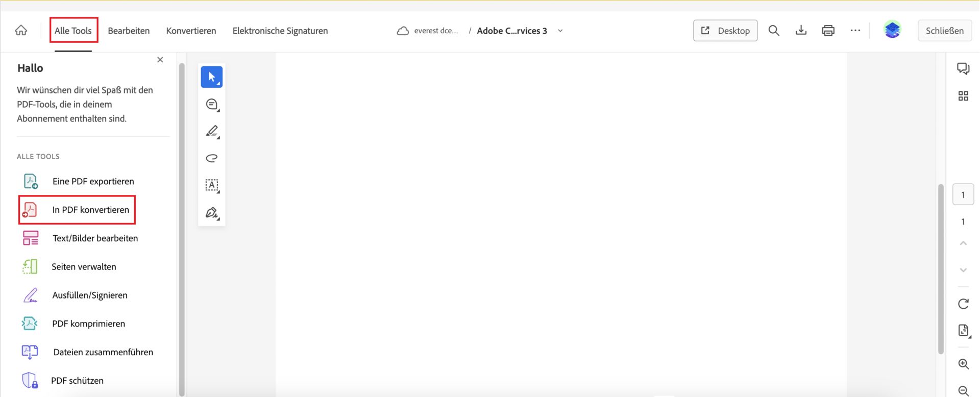This screenshot has height=397, width=980.
Task: Click the document vertical scrollbar
Action: click(941, 269)
